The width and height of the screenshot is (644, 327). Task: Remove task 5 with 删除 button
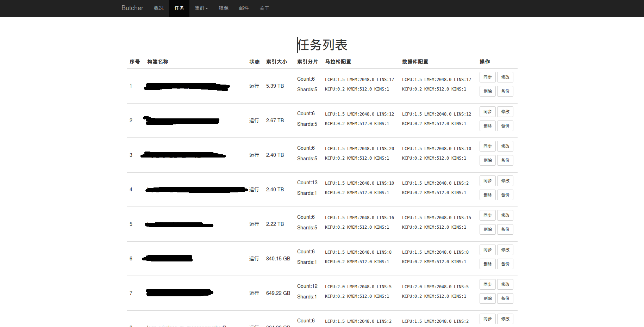(487, 229)
